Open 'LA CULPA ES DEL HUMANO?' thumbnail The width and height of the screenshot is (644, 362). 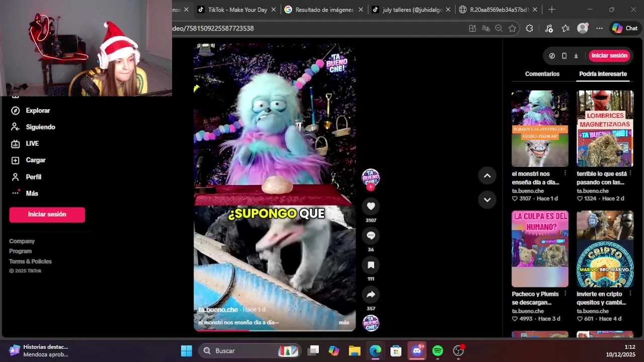540,249
